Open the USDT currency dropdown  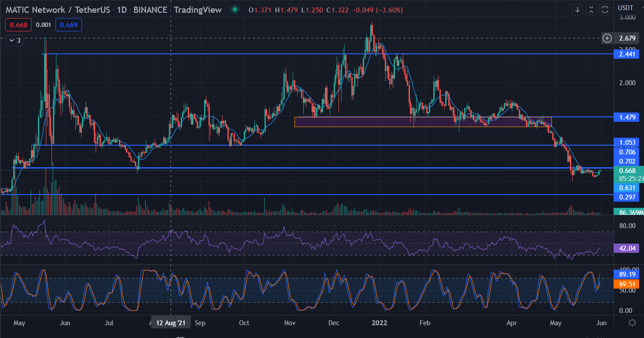tap(626, 8)
